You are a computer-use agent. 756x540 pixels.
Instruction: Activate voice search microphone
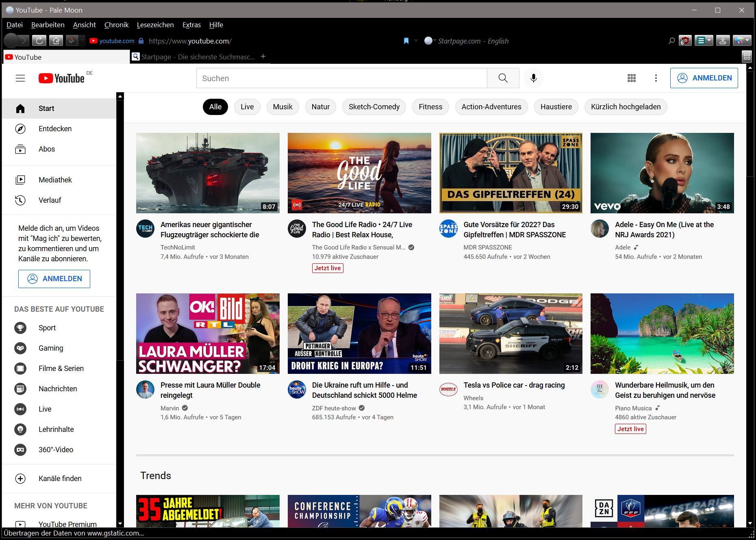point(534,78)
